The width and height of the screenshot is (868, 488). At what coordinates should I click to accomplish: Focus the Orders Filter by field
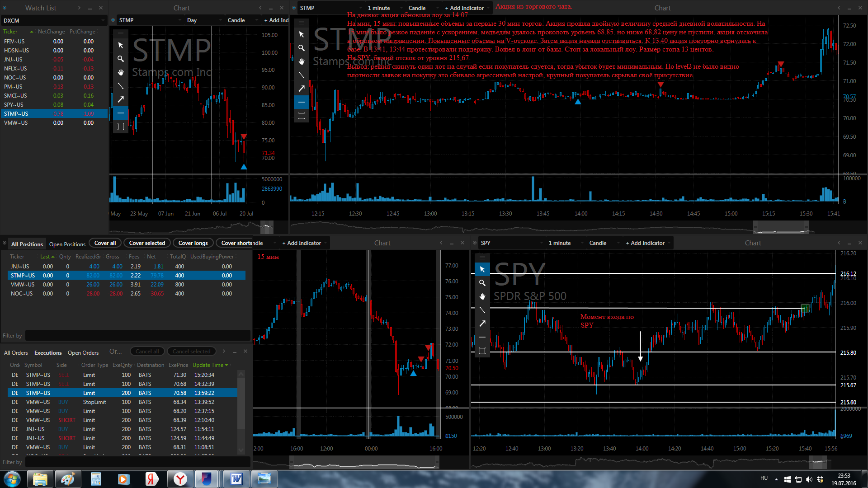(x=137, y=462)
